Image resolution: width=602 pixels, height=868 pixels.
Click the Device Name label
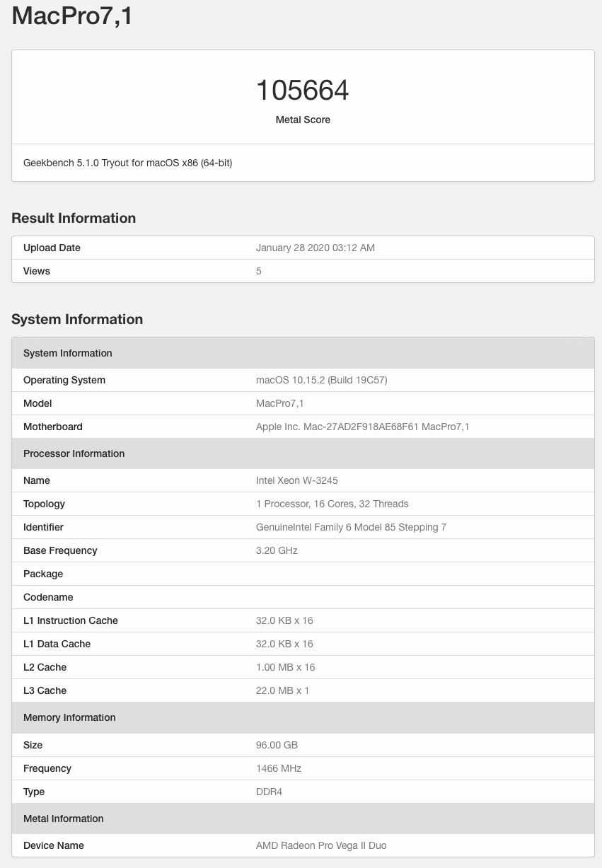54,845
